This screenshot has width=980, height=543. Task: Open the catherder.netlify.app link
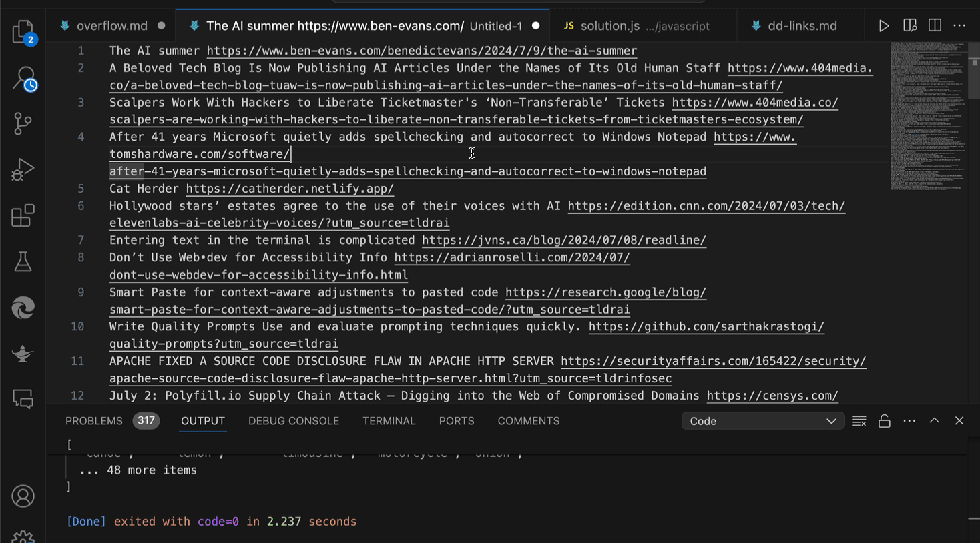[290, 189]
